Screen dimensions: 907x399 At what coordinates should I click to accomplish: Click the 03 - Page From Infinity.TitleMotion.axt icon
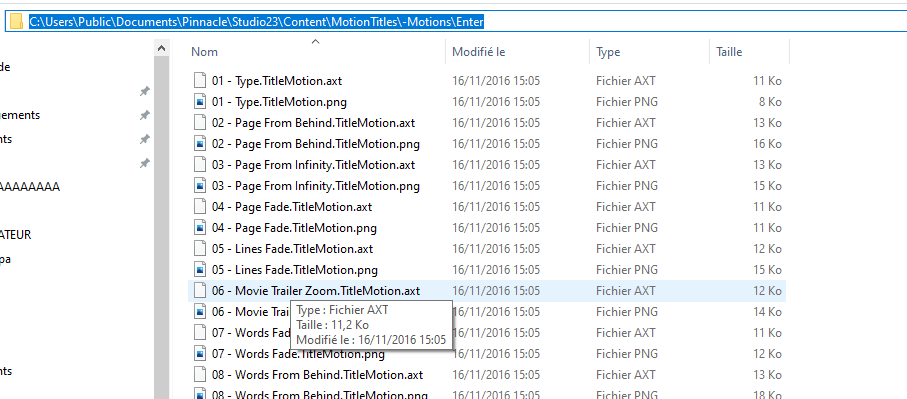click(200, 165)
